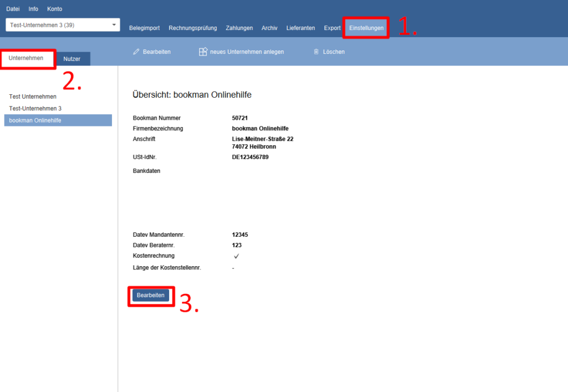The width and height of the screenshot is (568, 392).
Task: Open Rechnungsprüfung section
Action: coord(192,28)
